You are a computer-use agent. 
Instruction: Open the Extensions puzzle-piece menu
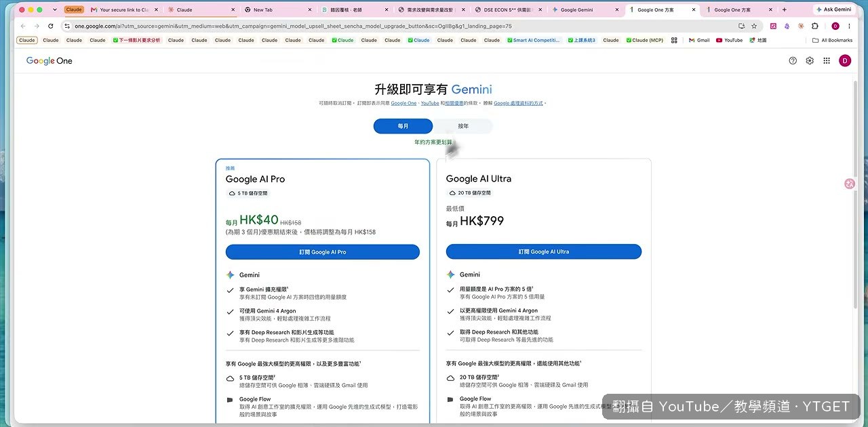coord(814,26)
